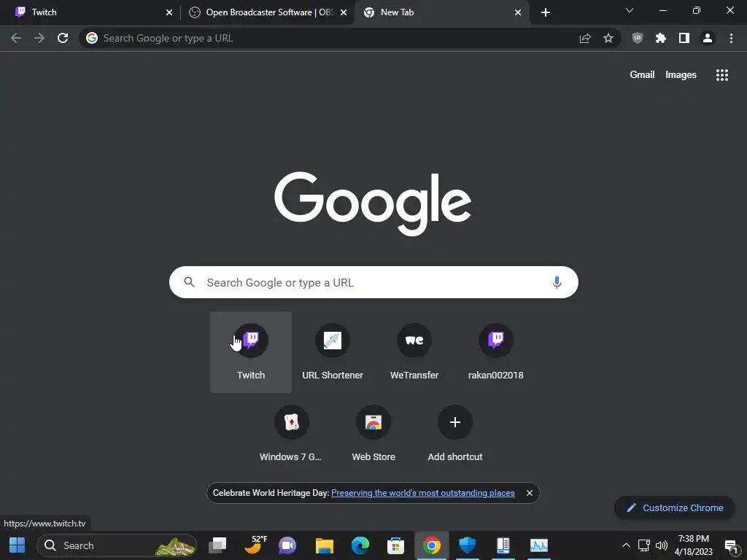Open the performance monitor taskbar app
This screenshot has width=747, height=560.
click(539, 545)
